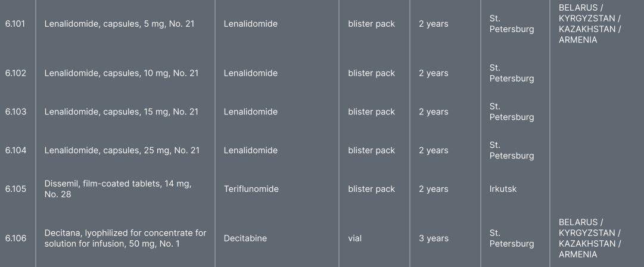Select Decitana lyophilized concentrate product name

125,238
